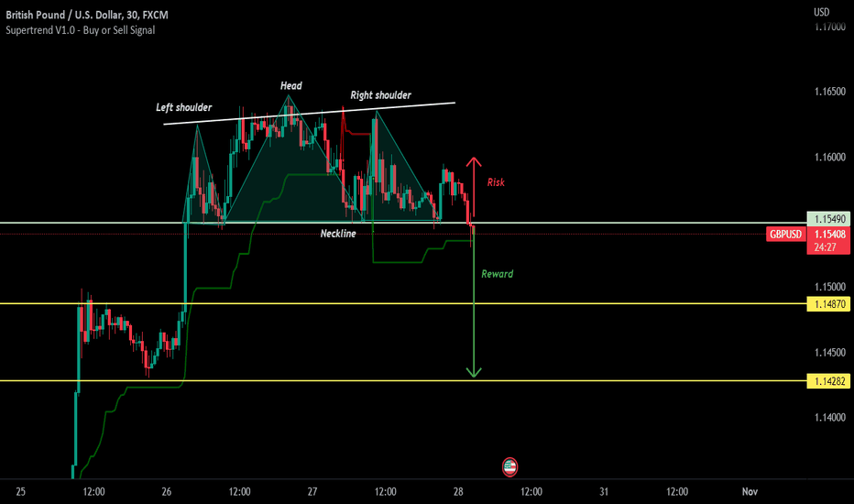This screenshot has width=854, height=504.
Task: Click the 1.16500 price axis tick
Action: (x=830, y=92)
